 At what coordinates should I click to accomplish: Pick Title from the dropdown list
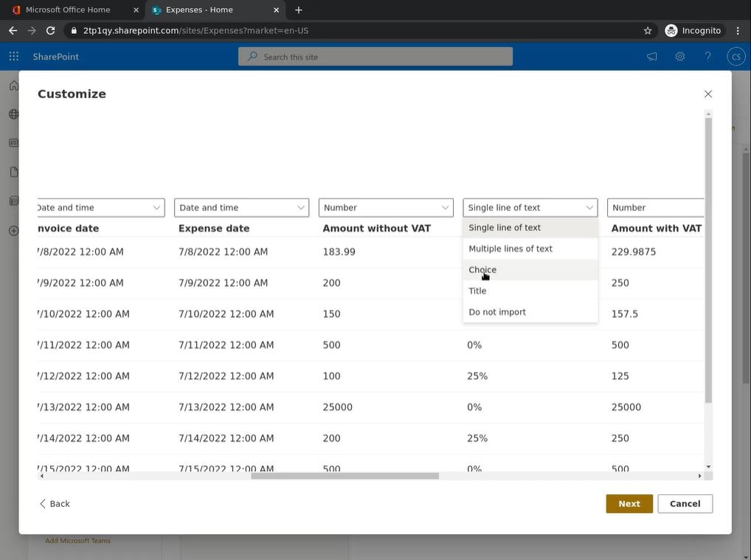click(x=477, y=291)
